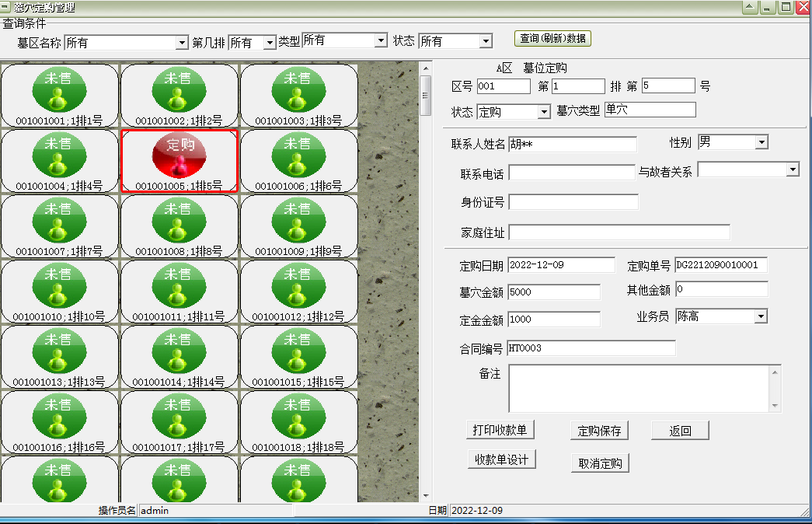Click the 身份证号 field
Screen dimensions: 812x524
tap(573, 202)
